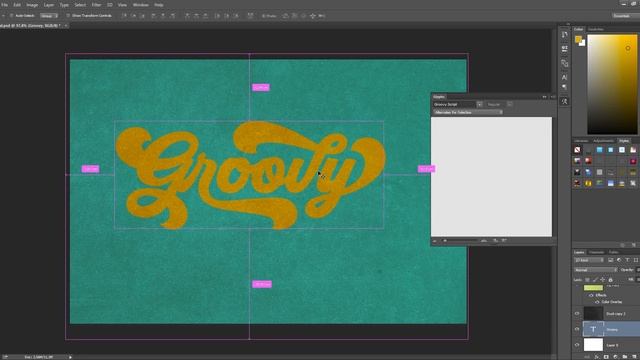Filter layers by type layers icon

tap(627, 260)
